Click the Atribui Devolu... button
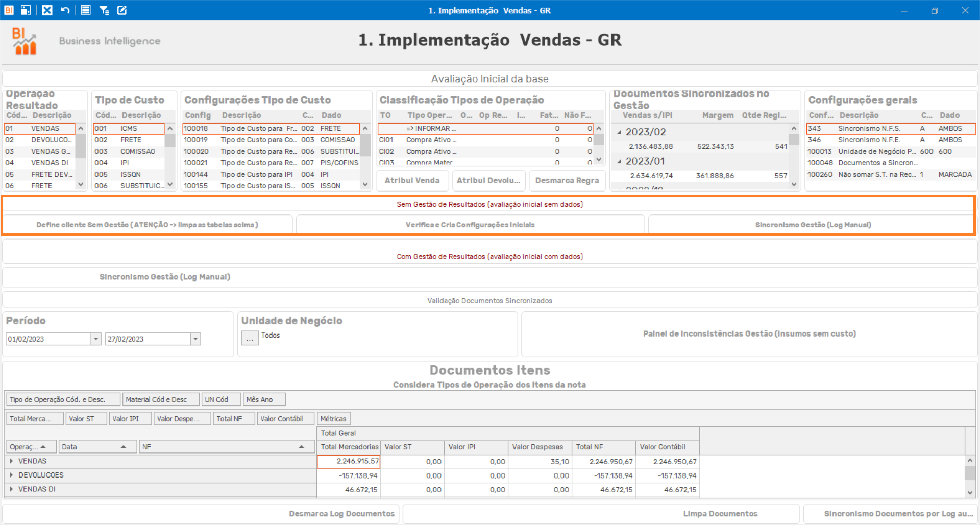 [x=488, y=181]
